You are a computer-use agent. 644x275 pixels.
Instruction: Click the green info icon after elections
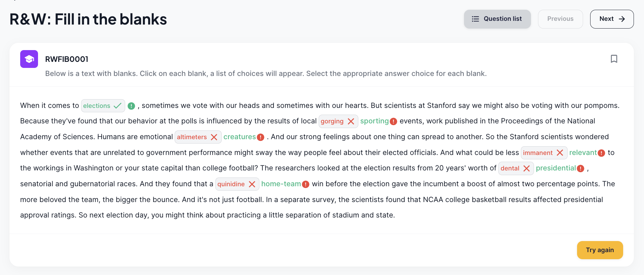131,106
